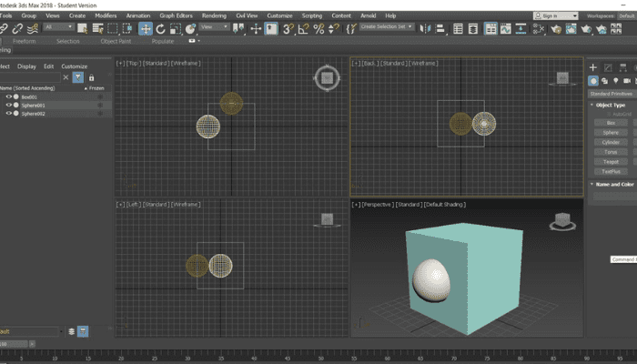Activate the Select and Rotate tool

tap(160, 28)
